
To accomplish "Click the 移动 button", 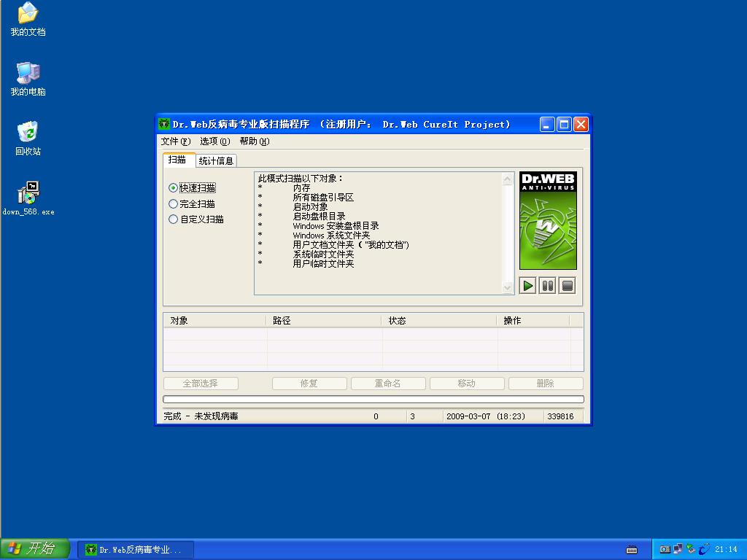I will pyautogui.click(x=467, y=384).
